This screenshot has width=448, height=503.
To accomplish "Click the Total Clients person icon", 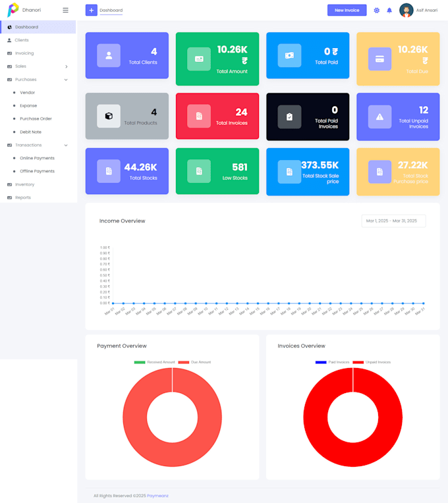I will pyautogui.click(x=109, y=55).
